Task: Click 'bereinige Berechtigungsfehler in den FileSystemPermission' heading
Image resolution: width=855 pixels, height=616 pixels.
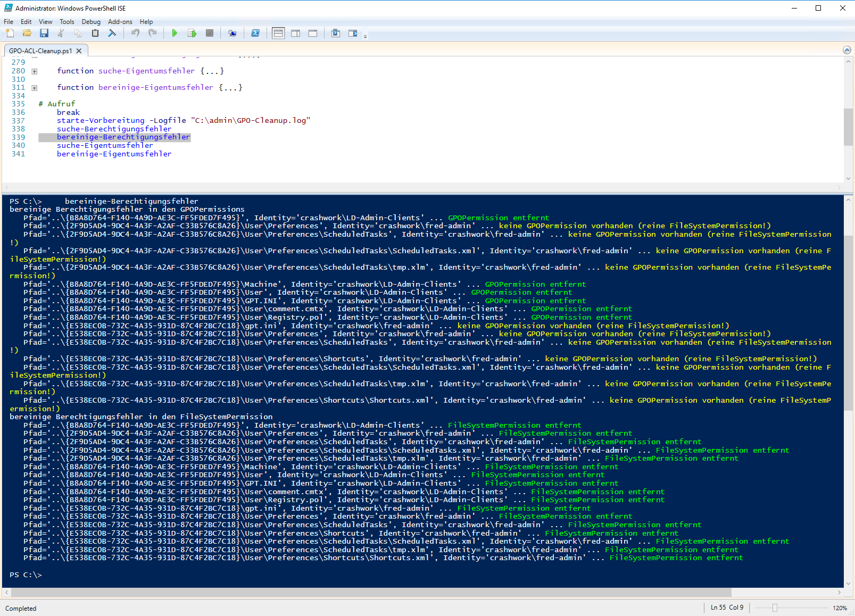Action: pyautogui.click(x=141, y=417)
